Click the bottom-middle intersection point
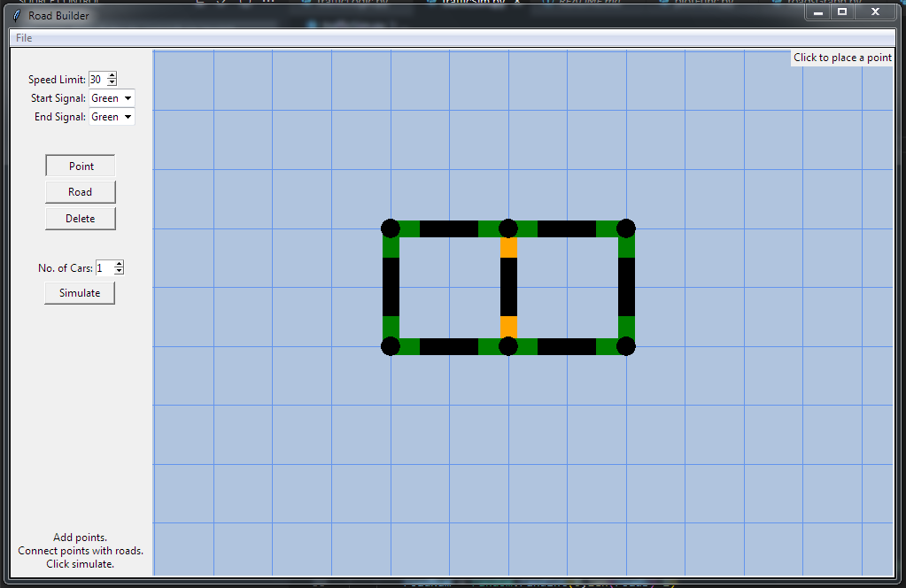Image resolution: width=906 pixels, height=588 pixels. click(508, 346)
